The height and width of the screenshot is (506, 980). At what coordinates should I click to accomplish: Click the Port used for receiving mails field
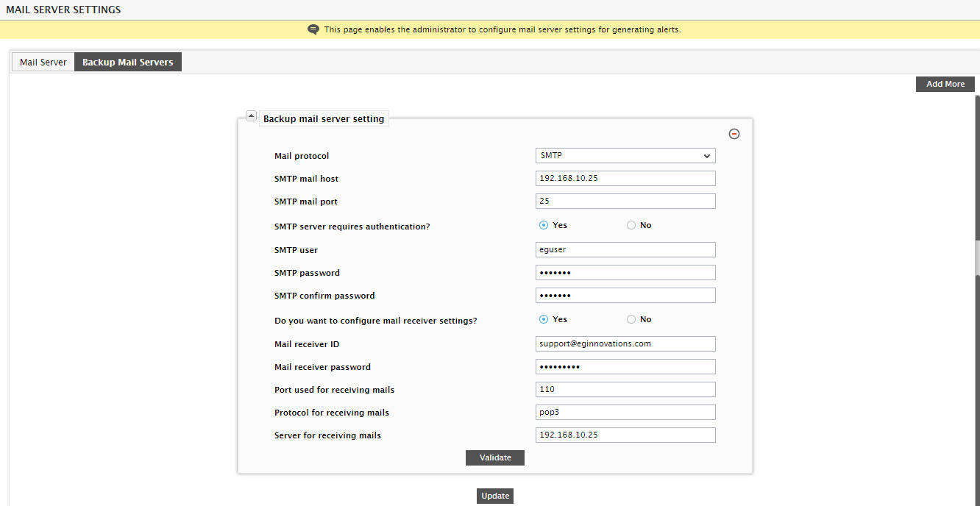pos(625,390)
